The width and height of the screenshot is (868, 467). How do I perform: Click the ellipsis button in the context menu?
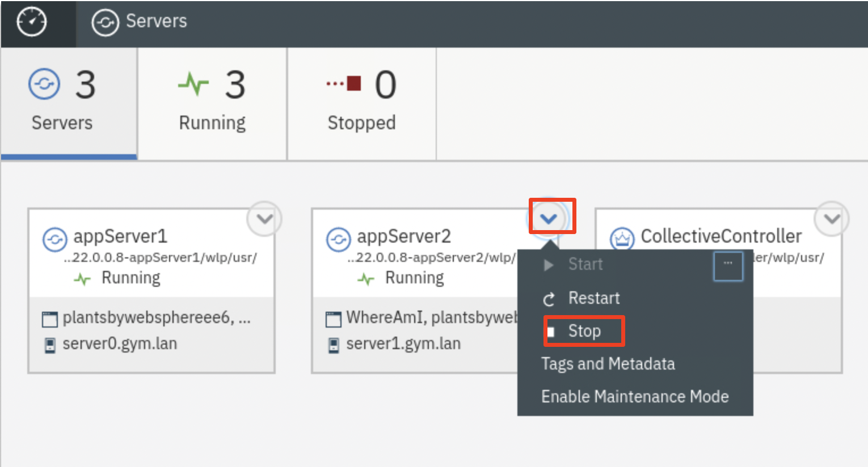(x=728, y=266)
